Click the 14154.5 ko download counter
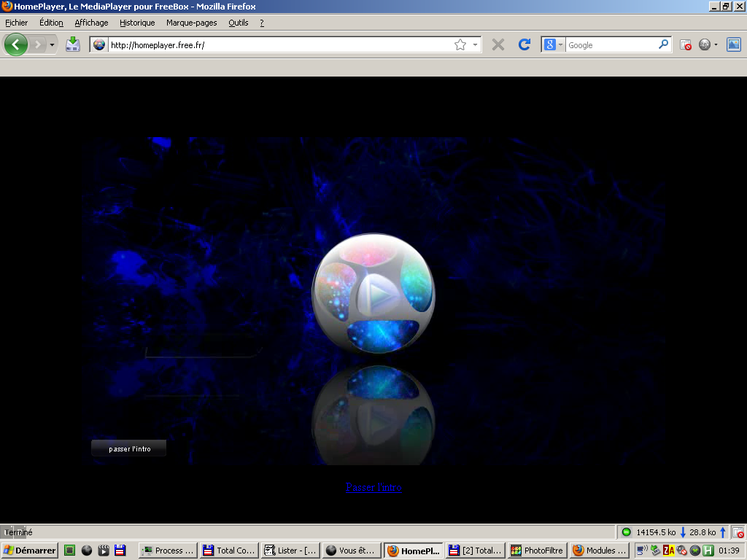 pyautogui.click(x=656, y=532)
